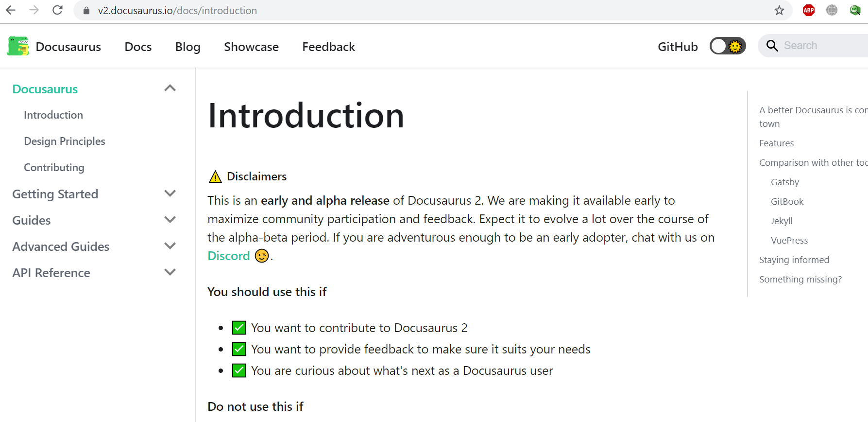Viewport: 868px width, 422px height.
Task: Reload the page with the refresh icon
Action: click(57, 10)
